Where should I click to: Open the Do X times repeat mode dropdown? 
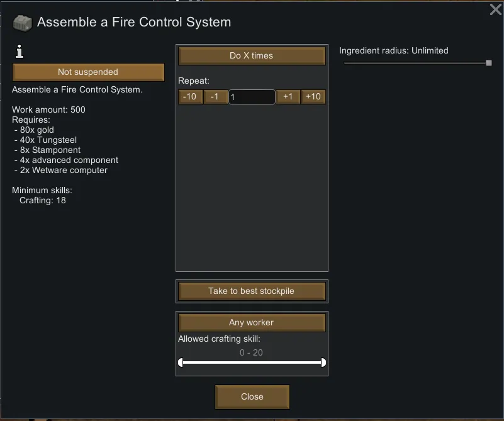tap(252, 56)
